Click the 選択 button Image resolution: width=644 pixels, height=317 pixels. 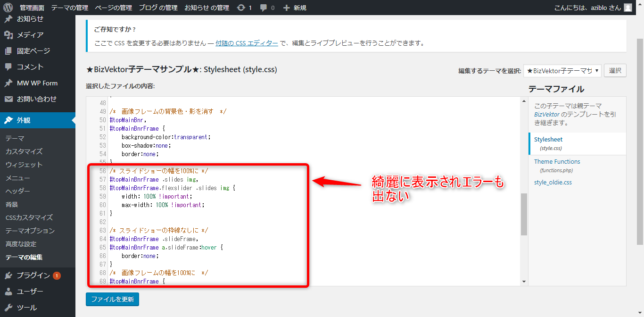(x=615, y=71)
